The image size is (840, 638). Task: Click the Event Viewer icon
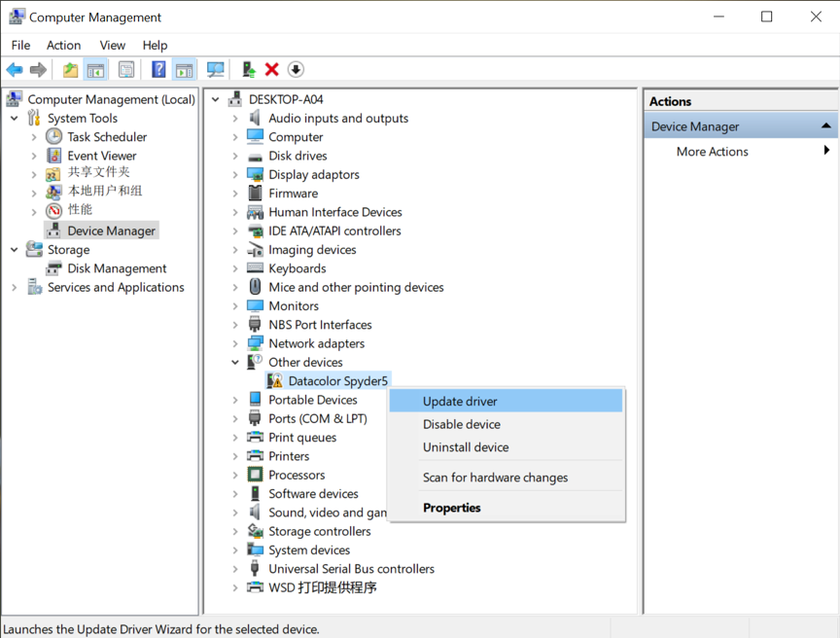pos(53,156)
